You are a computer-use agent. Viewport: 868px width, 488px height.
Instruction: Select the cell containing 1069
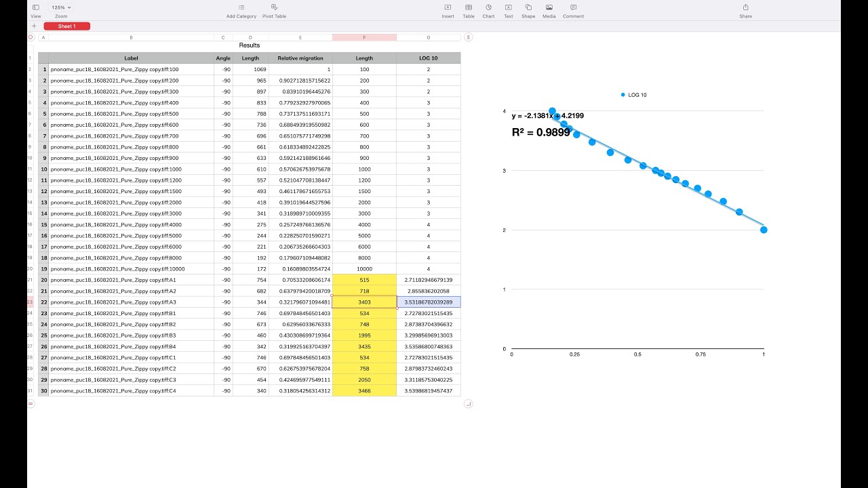tap(250, 69)
